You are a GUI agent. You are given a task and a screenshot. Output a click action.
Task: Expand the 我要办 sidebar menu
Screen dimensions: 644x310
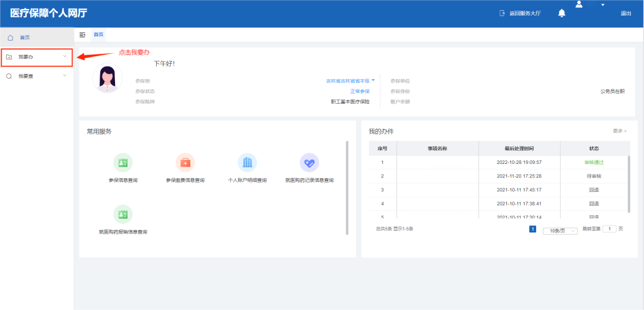coord(36,57)
